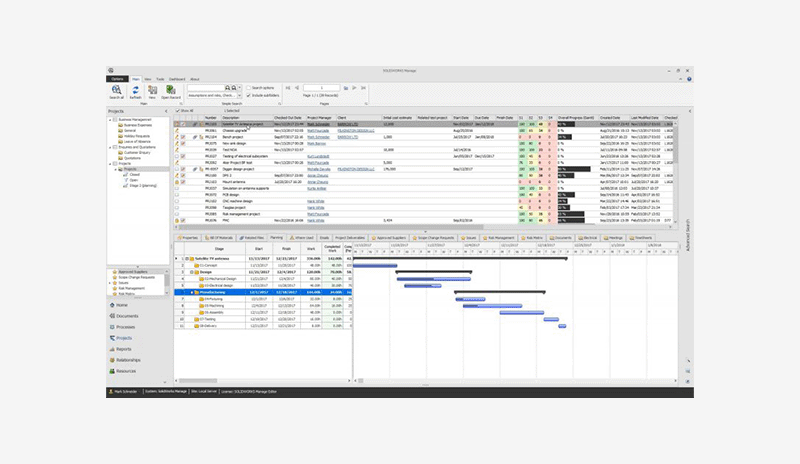Open the Where Used tab
The width and height of the screenshot is (800, 464).
pos(302,238)
